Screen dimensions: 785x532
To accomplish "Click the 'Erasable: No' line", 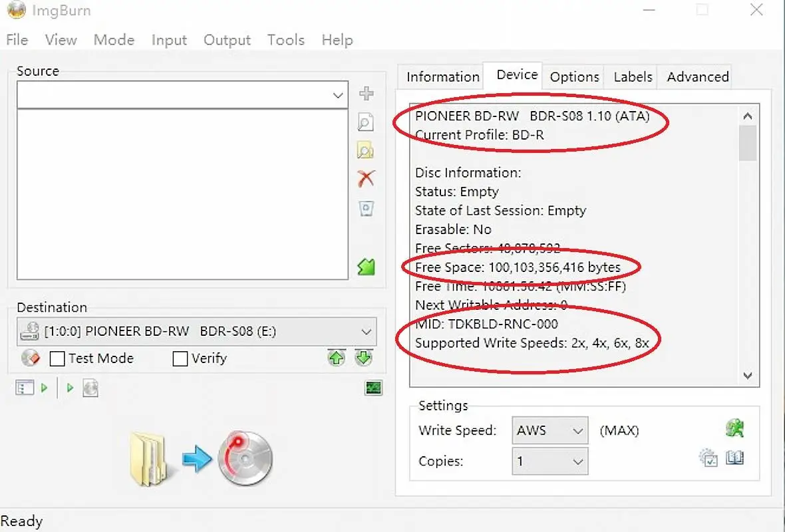I will coord(453,229).
